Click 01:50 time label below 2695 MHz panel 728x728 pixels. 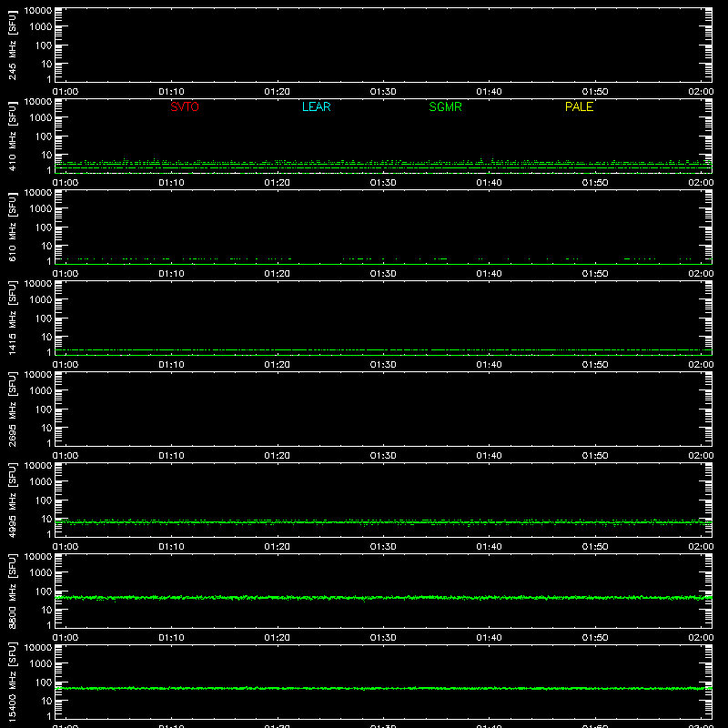[x=595, y=456]
